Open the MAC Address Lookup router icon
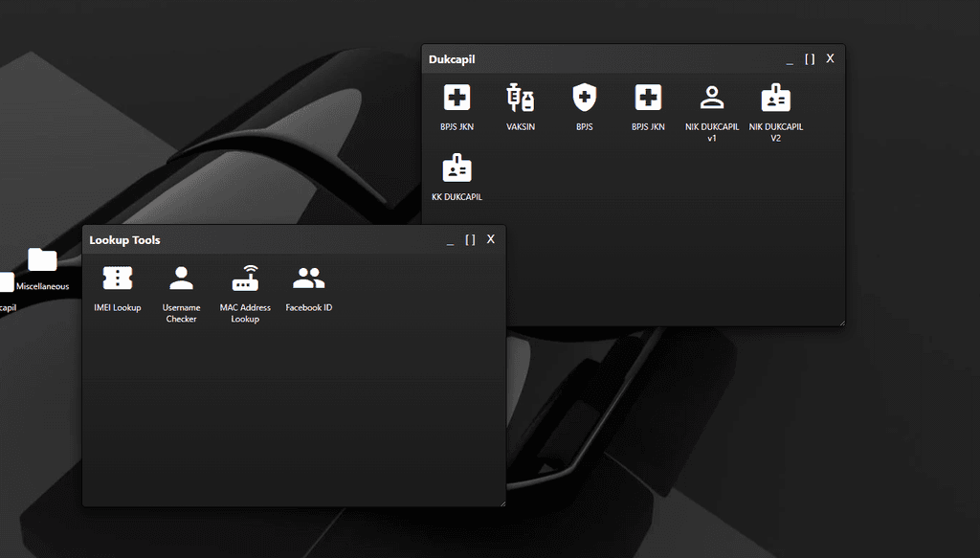Screen dimensions: 980x558 point(245,279)
